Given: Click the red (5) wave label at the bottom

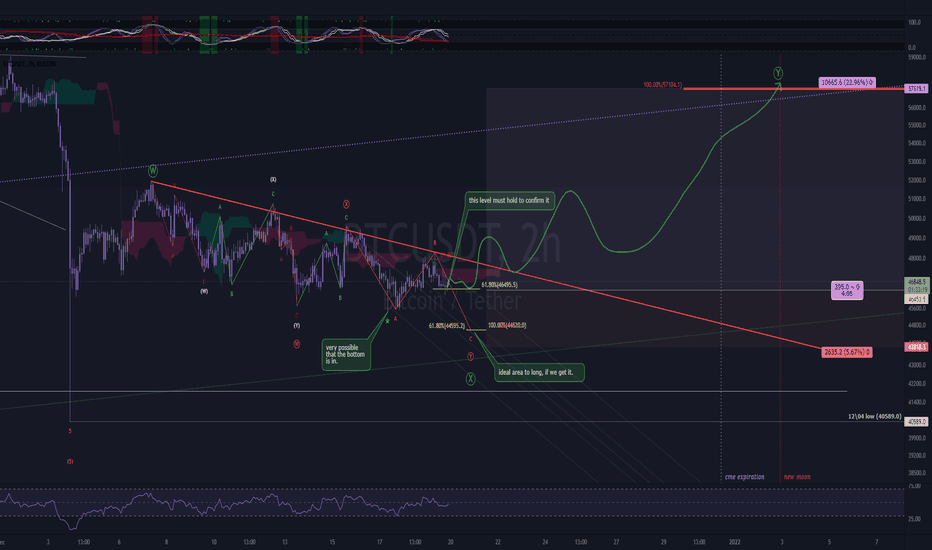Looking at the screenshot, I should point(70,461).
